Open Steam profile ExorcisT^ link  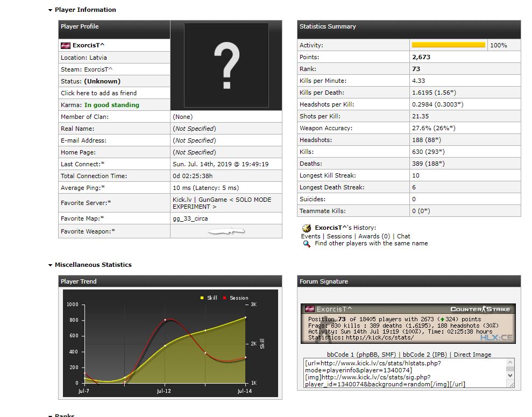[x=98, y=69]
